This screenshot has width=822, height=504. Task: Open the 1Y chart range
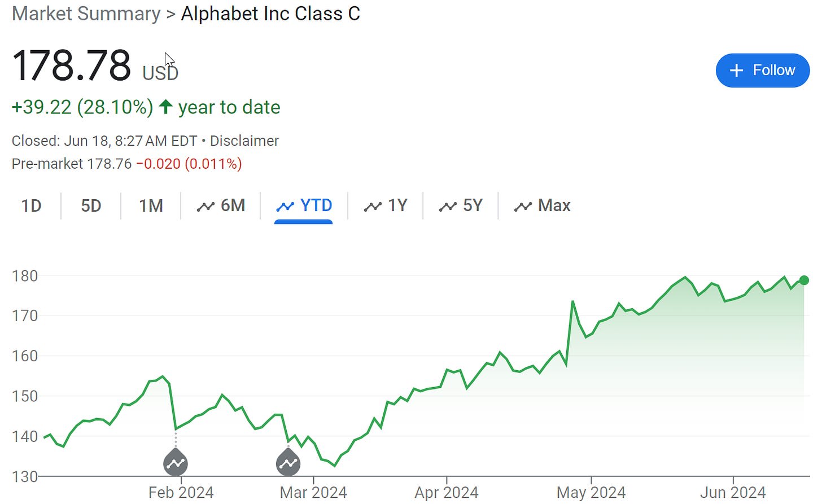coord(386,205)
